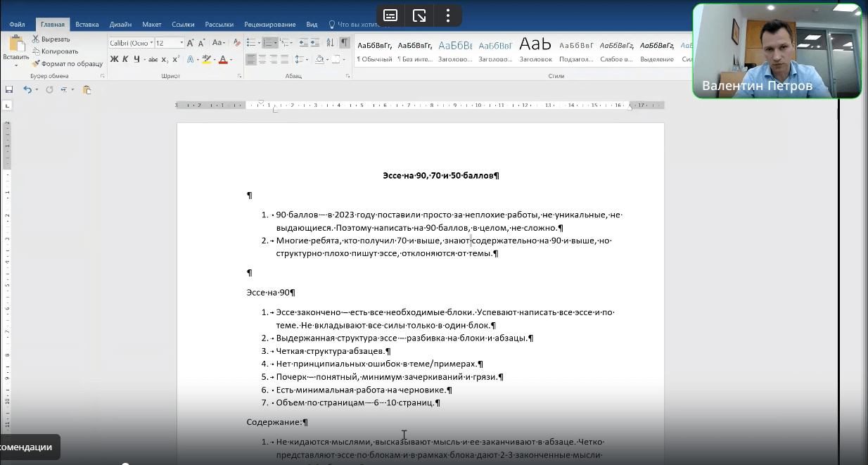Switch to the Макет tab
The height and width of the screenshot is (465, 868).
coord(152,24)
